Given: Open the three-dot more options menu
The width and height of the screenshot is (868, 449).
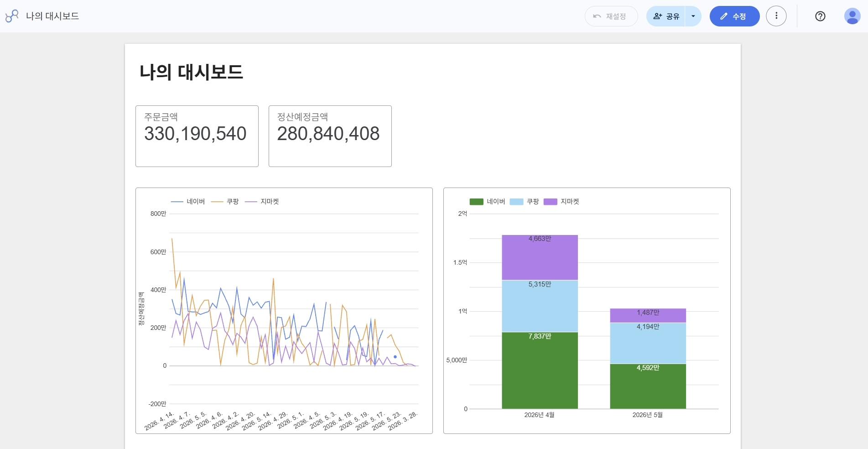Looking at the screenshot, I should 776,16.
